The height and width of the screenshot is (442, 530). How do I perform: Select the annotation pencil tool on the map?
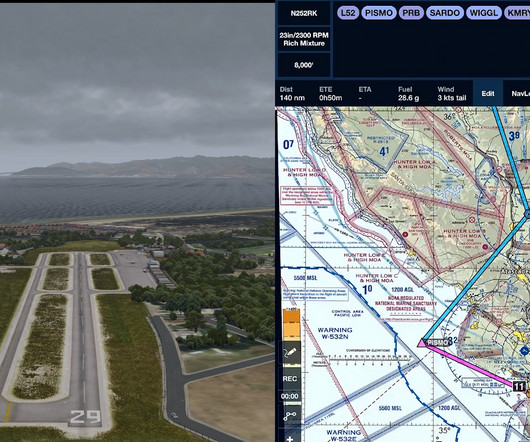290,352
